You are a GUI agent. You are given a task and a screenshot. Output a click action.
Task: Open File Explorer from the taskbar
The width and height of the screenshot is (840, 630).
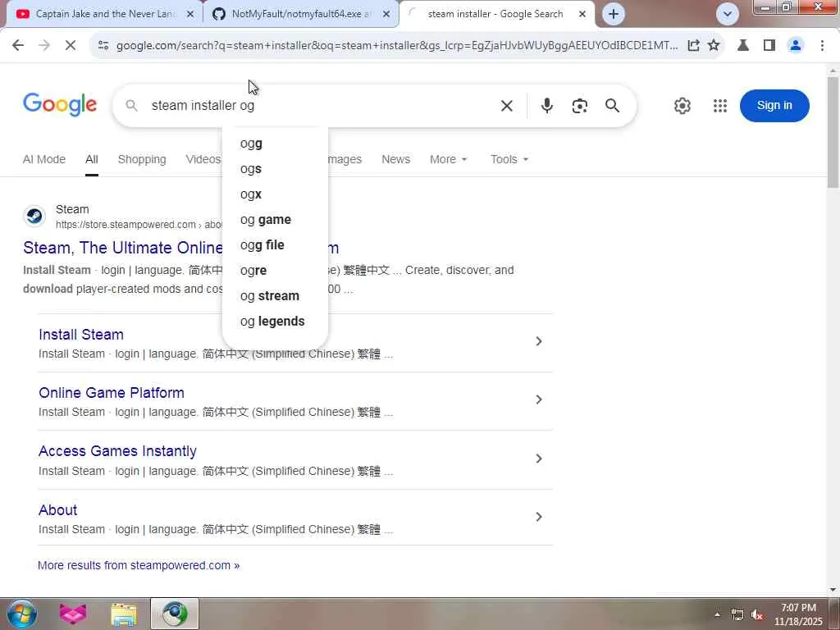coord(124,614)
